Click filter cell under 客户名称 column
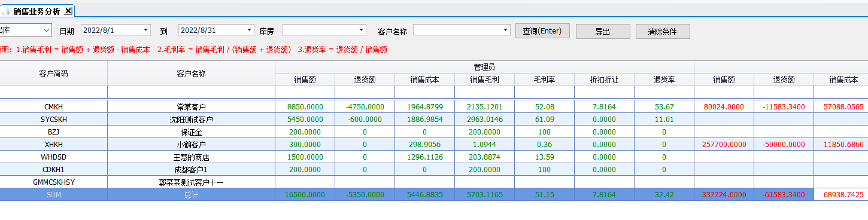The width and height of the screenshot is (868, 220). coord(192,92)
